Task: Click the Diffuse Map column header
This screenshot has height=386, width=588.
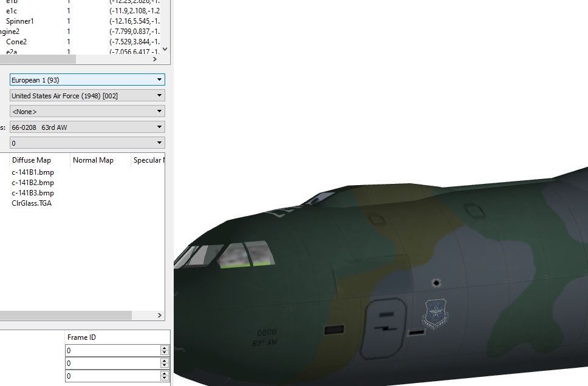Action: pos(39,160)
